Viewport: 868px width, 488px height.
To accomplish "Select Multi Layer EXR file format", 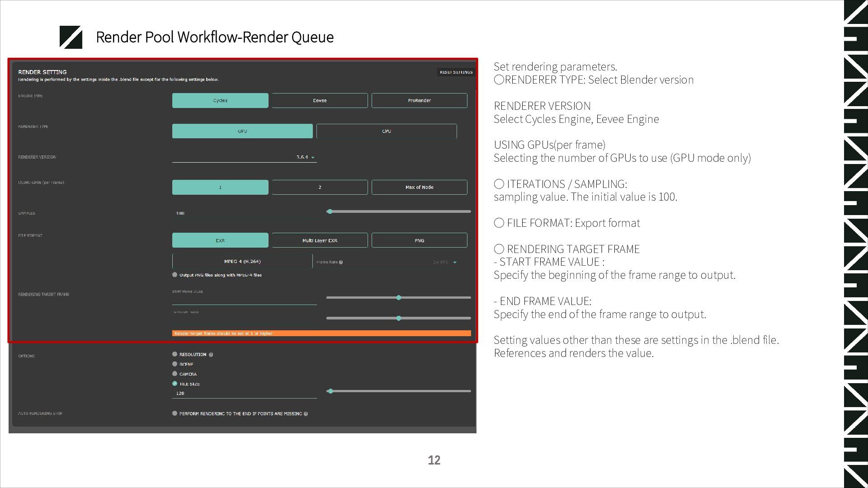I will [320, 240].
